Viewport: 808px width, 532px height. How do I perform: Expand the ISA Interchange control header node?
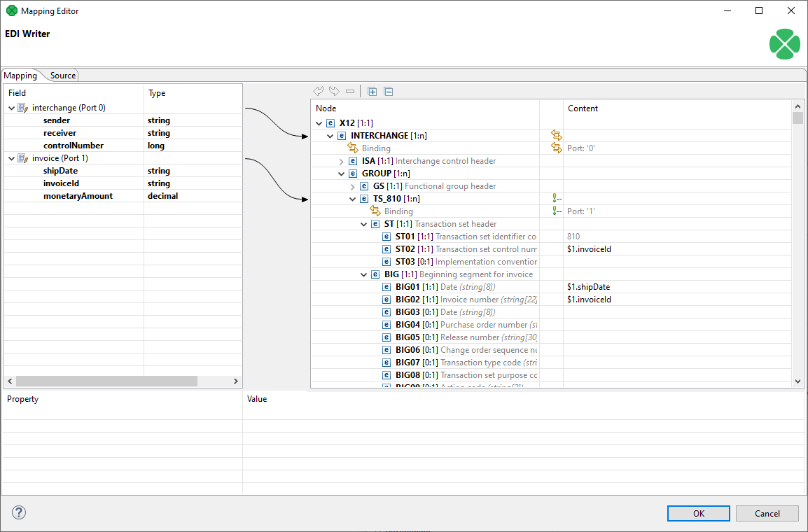(341, 160)
